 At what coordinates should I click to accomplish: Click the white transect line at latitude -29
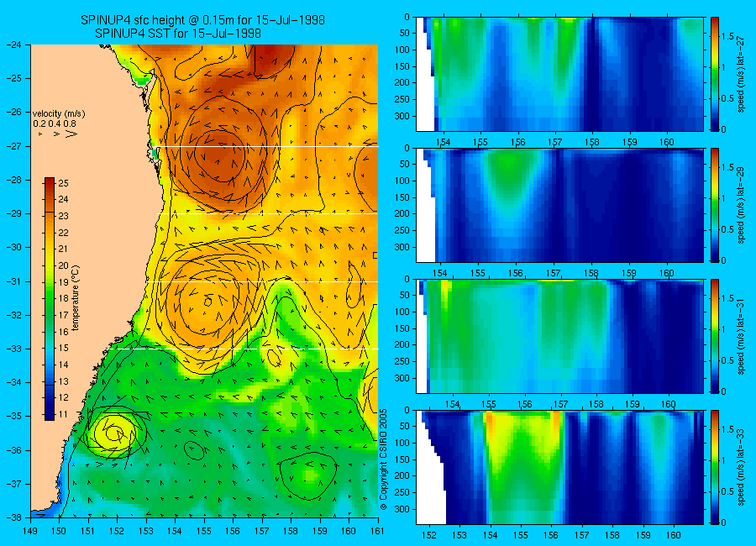pos(269,213)
